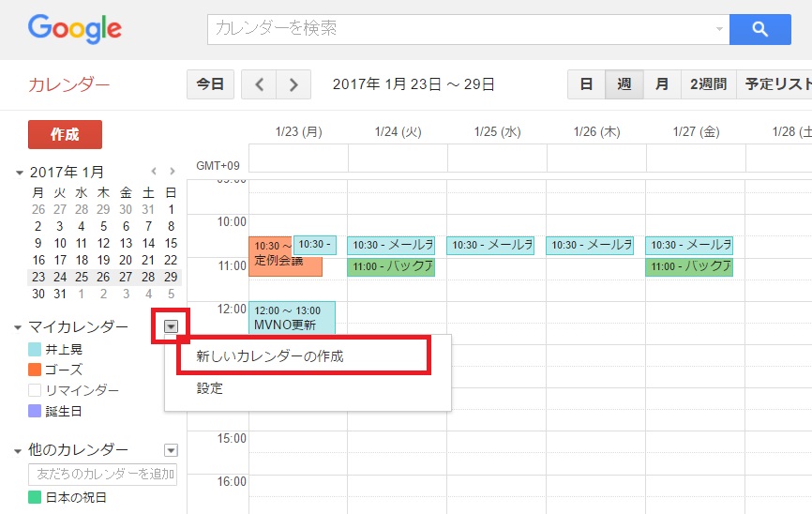Image resolution: width=812 pixels, height=514 pixels.
Task: Click the Google logo
Action: tap(75, 29)
